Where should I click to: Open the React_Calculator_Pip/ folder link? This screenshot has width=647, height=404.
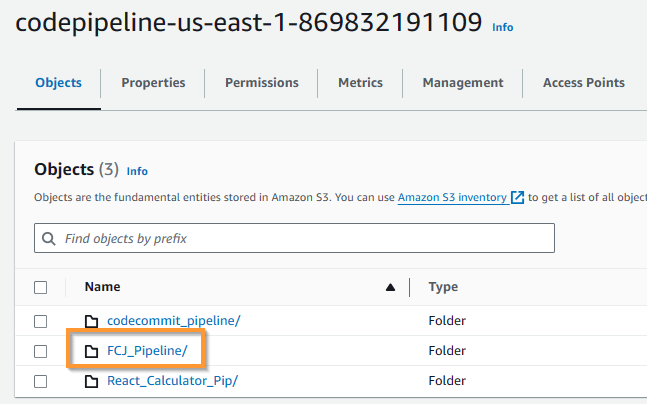click(172, 380)
